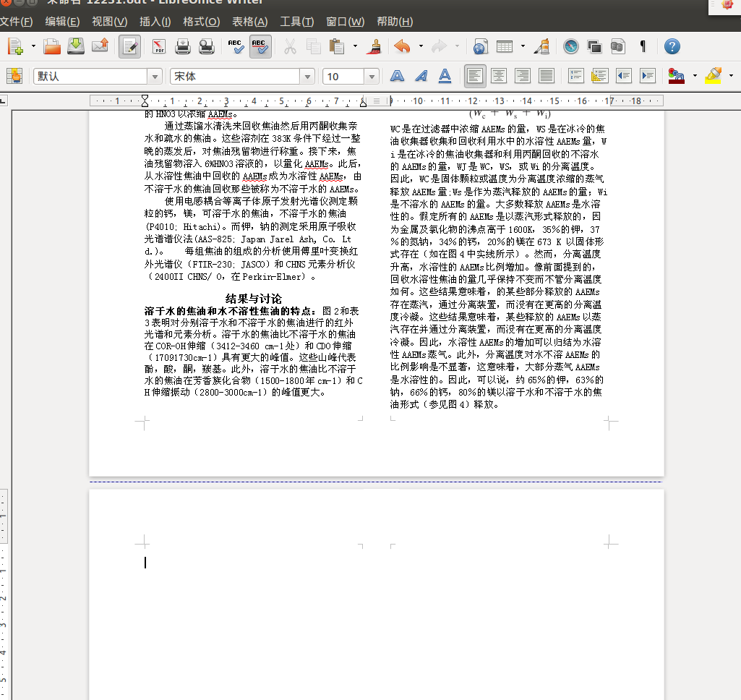Viewport: 741px width, 700px height.
Task: Click the Insert Table icon
Action: (504, 46)
